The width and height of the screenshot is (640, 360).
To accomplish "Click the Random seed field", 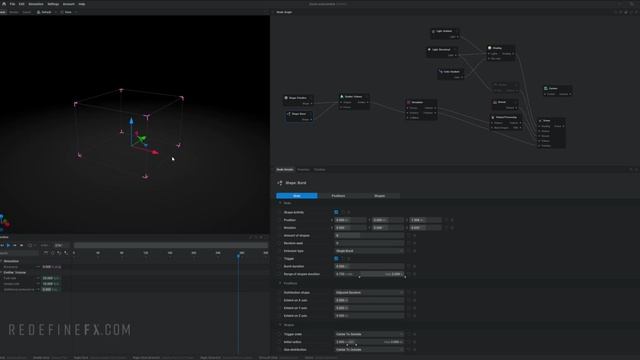I will point(369,243).
